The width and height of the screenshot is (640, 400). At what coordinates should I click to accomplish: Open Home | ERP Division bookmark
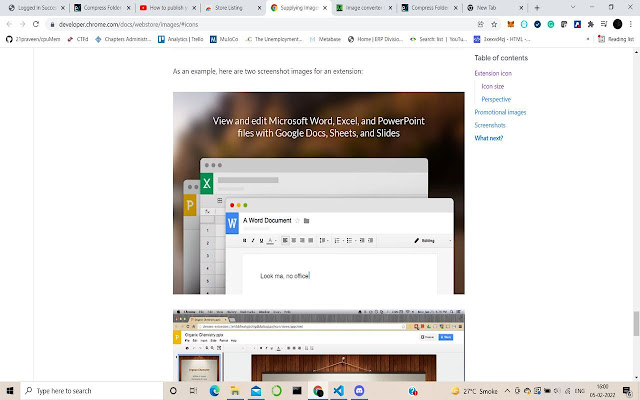376,39
